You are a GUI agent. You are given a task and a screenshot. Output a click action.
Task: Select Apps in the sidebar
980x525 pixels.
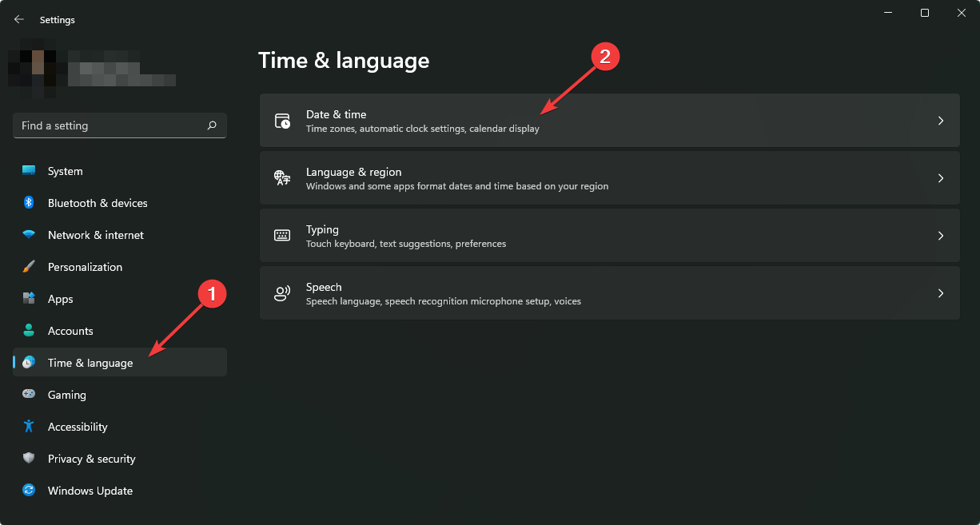pyautogui.click(x=120, y=299)
